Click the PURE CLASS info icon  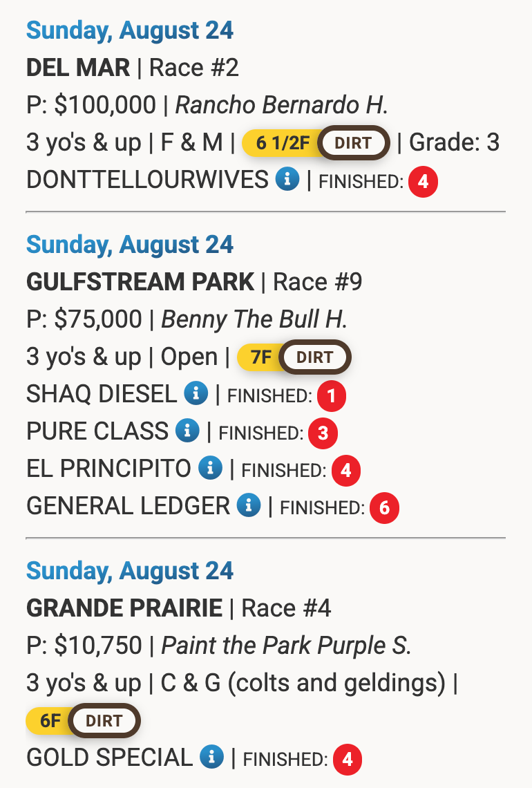(187, 431)
